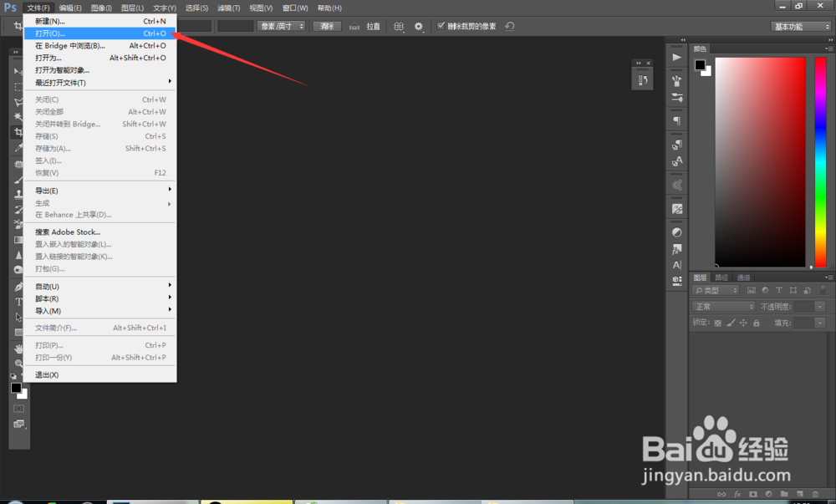
Task: Toggle pixel layer filter icon
Action: coord(752,290)
